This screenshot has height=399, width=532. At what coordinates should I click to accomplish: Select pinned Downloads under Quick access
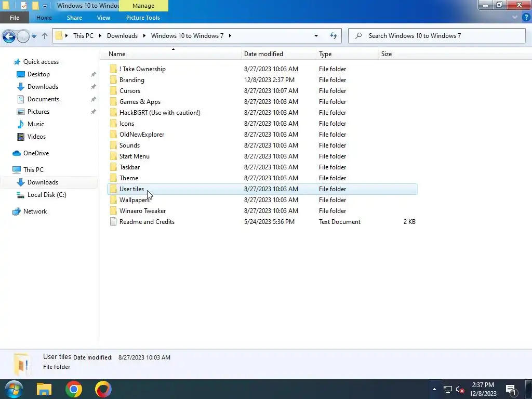click(x=43, y=87)
